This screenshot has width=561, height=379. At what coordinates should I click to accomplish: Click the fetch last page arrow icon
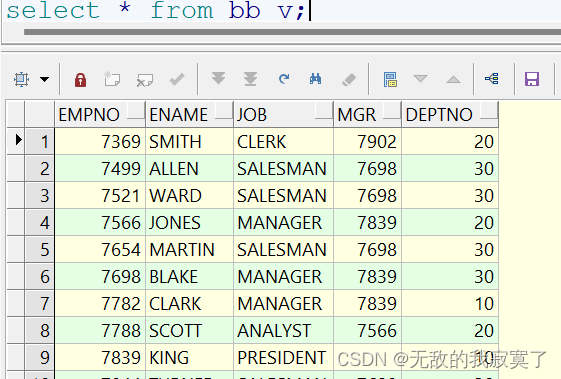click(x=250, y=79)
